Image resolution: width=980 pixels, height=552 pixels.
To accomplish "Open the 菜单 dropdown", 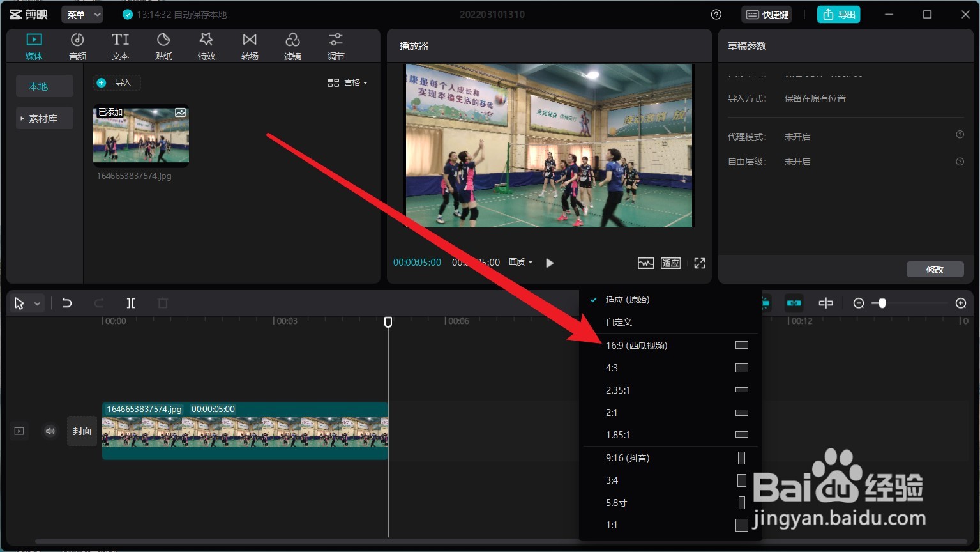I will tap(82, 14).
